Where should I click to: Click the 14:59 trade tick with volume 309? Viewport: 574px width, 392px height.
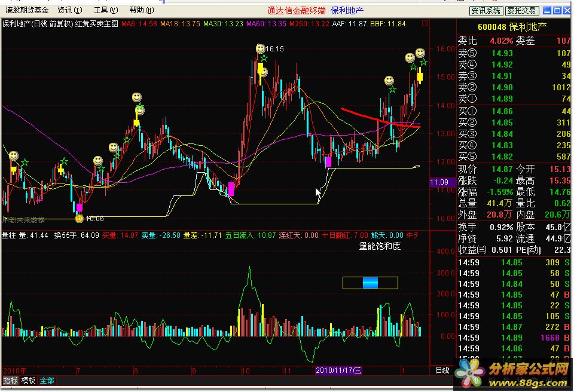(x=514, y=262)
